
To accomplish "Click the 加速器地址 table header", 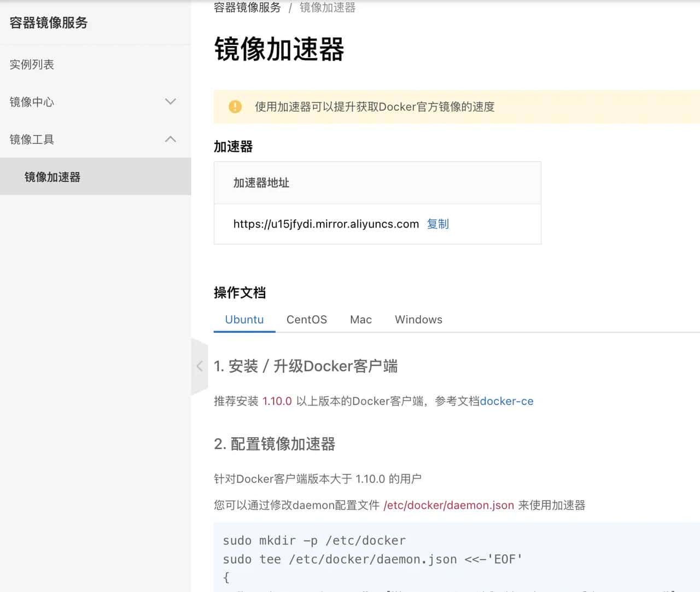I will point(261,183).
